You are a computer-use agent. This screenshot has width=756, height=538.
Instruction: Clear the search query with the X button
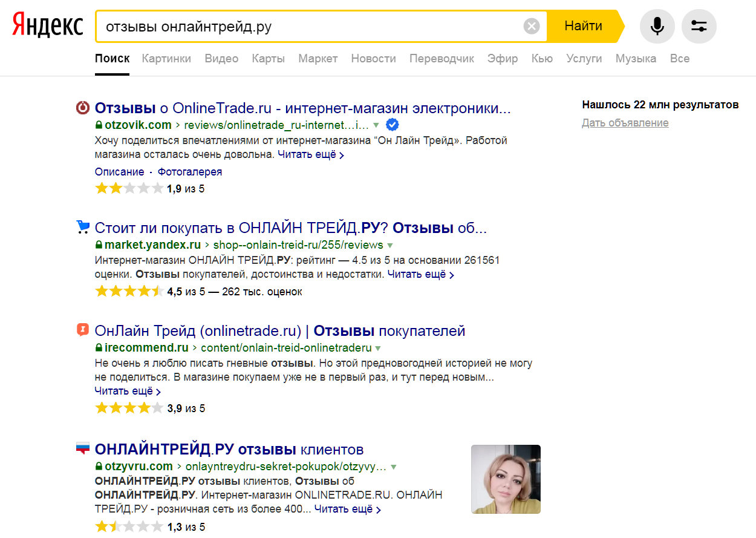(532, 26)
